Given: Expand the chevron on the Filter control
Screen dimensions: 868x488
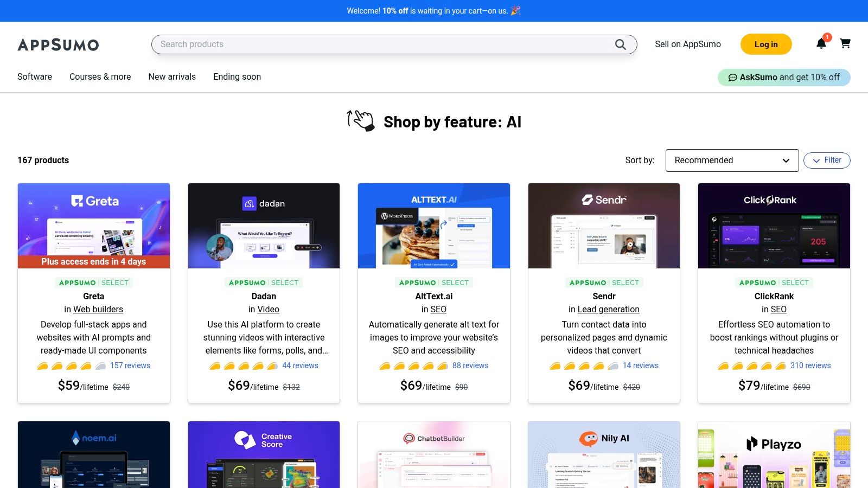Looking at the screenshot, I should click(x=817, y=160).
